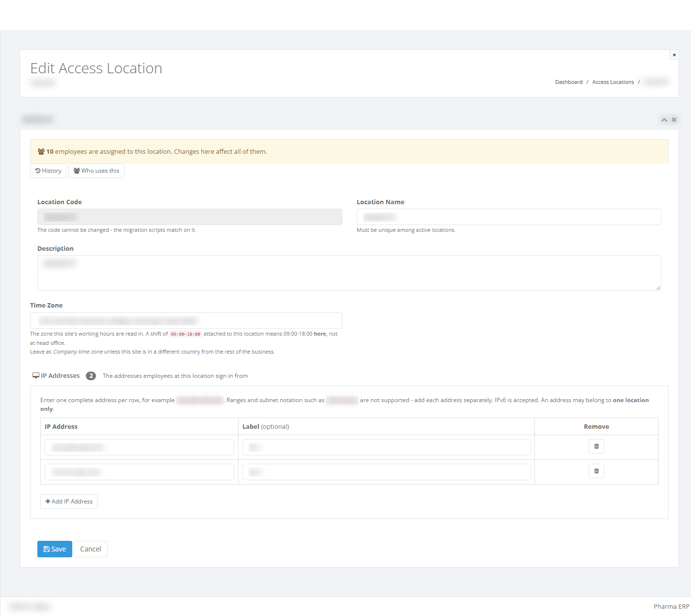Remove the first IP address row via trash icon

point(596,446)
